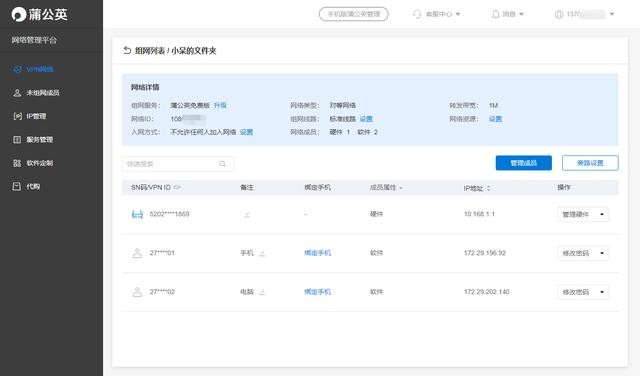Click 设置 next to 网络资源

(495, 119)
